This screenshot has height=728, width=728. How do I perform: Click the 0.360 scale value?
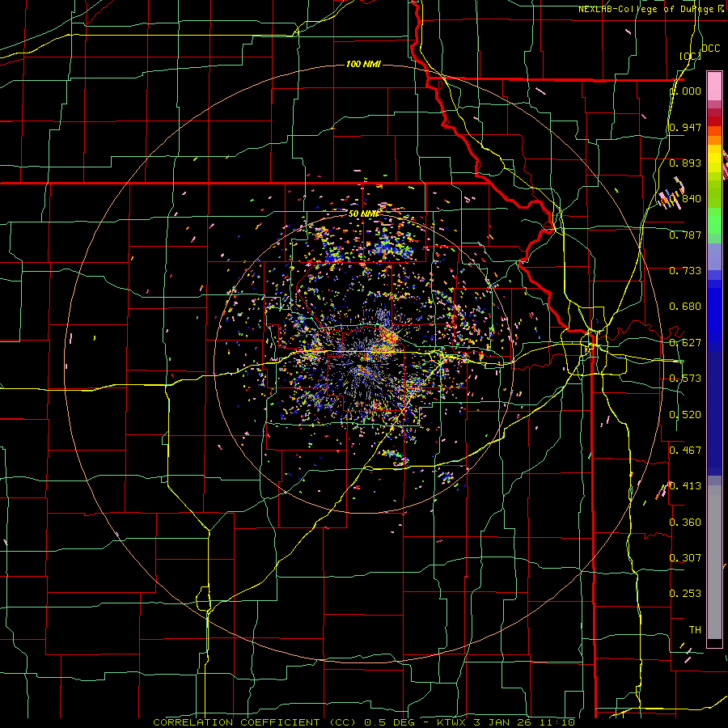coord(685,523)
